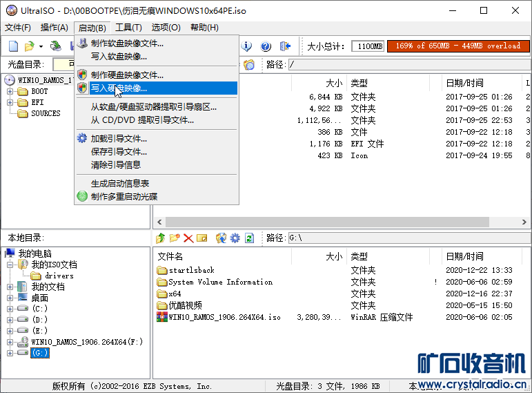This screenshot has height=393, width=532.
Task: Click the local path field showing G:\
Action: [410, 238]
